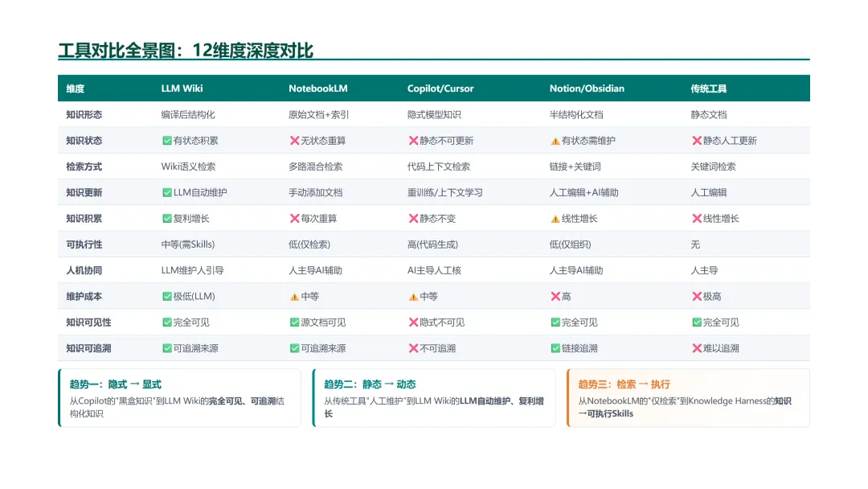Click the 半结构化文档 cell

tap(576, 115)
